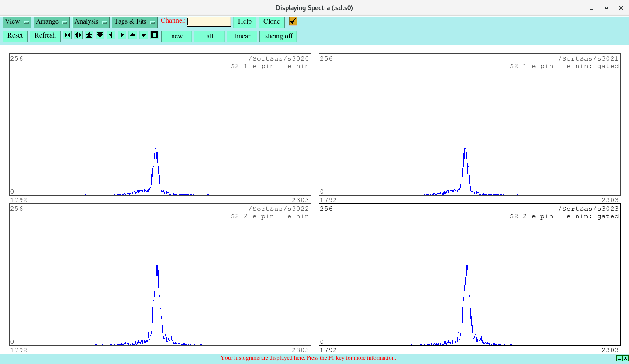Image resolution: width=629 pixels, height=364 pixels.
Task: Click the square full-view icon
Action: [x=154, y=35]
